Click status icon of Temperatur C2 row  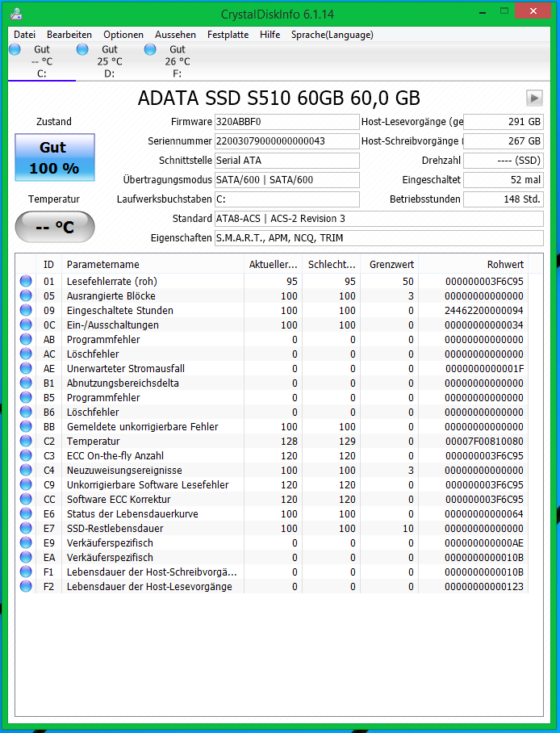tap(26, 440)
